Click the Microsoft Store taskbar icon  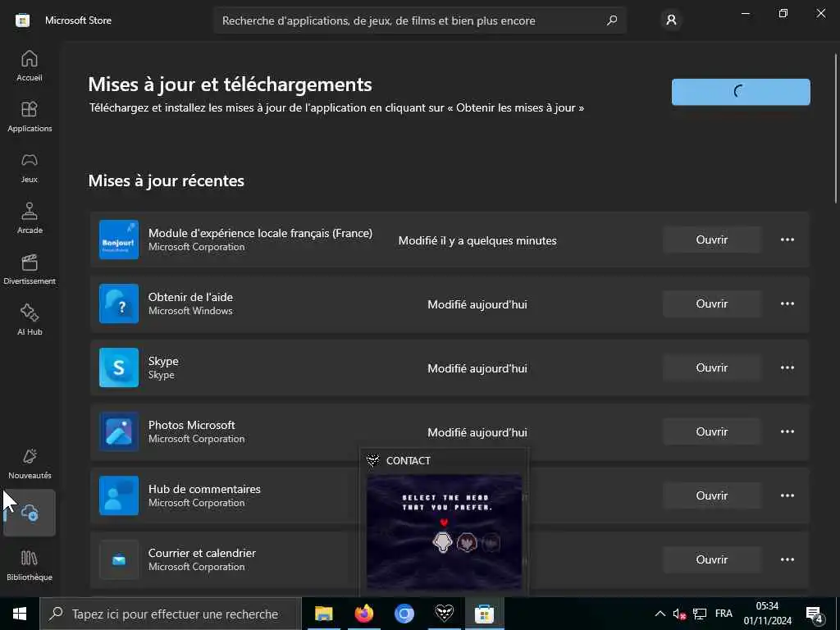(484, 614)
